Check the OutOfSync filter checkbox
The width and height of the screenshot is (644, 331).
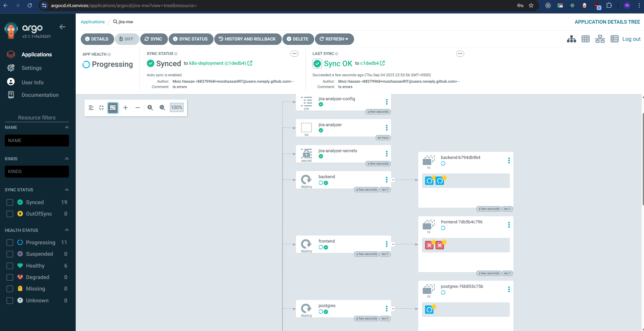[10, 214]
